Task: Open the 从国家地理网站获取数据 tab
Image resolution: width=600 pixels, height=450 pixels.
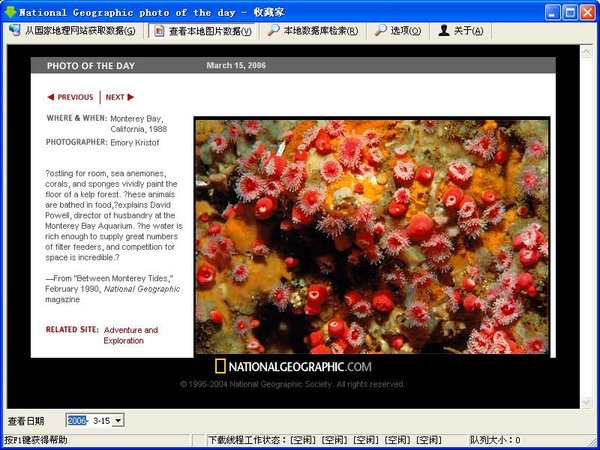Action: (72, 31)
